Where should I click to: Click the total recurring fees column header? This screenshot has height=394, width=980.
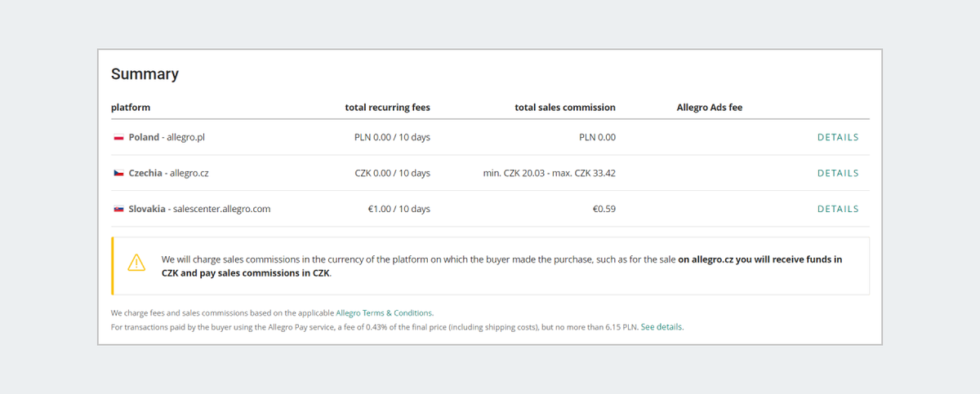point(387,108)
